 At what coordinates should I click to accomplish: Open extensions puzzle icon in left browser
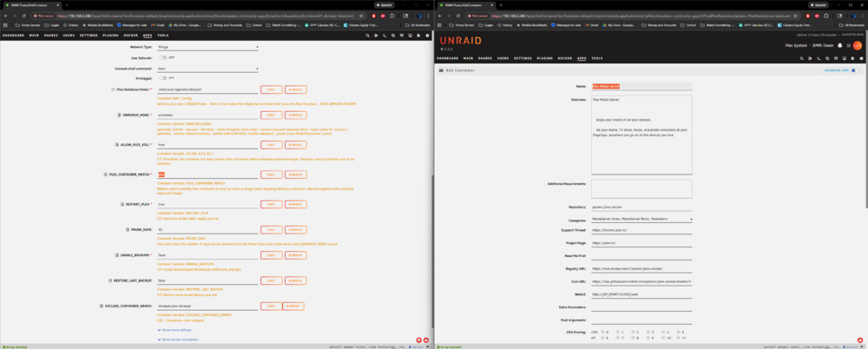click(393, 16)
